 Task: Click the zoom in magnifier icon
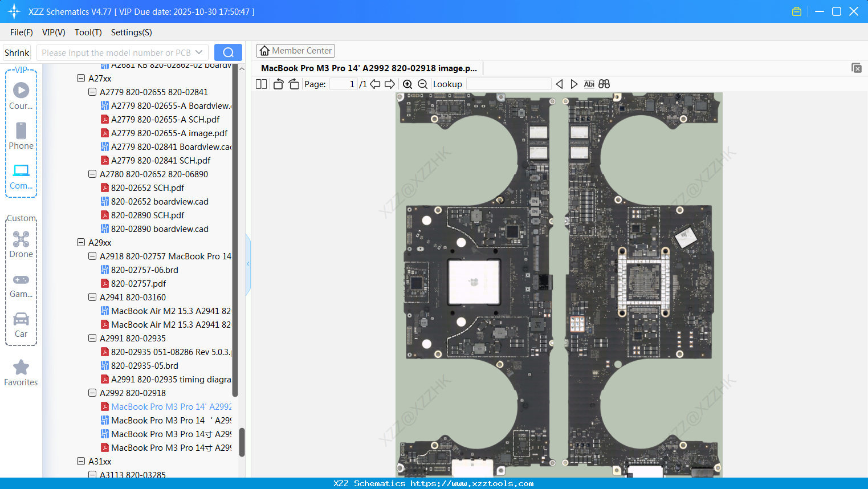click(407, 84)
